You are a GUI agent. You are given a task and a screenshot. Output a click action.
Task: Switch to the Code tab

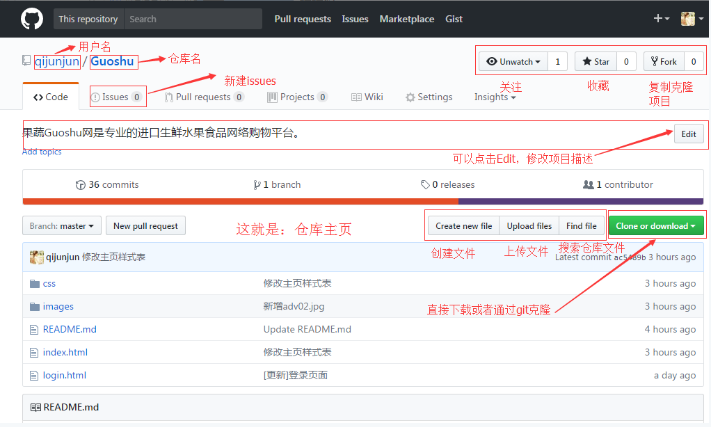51,97
